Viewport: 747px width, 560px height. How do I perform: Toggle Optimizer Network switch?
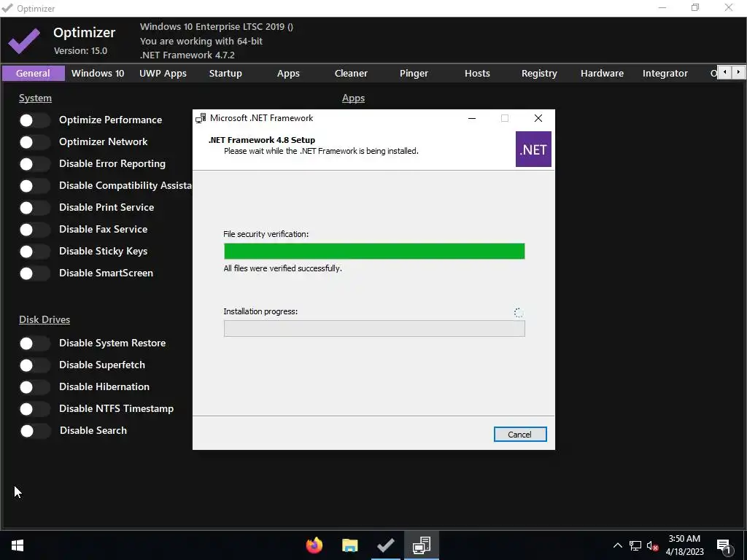[x=34, y=142]
